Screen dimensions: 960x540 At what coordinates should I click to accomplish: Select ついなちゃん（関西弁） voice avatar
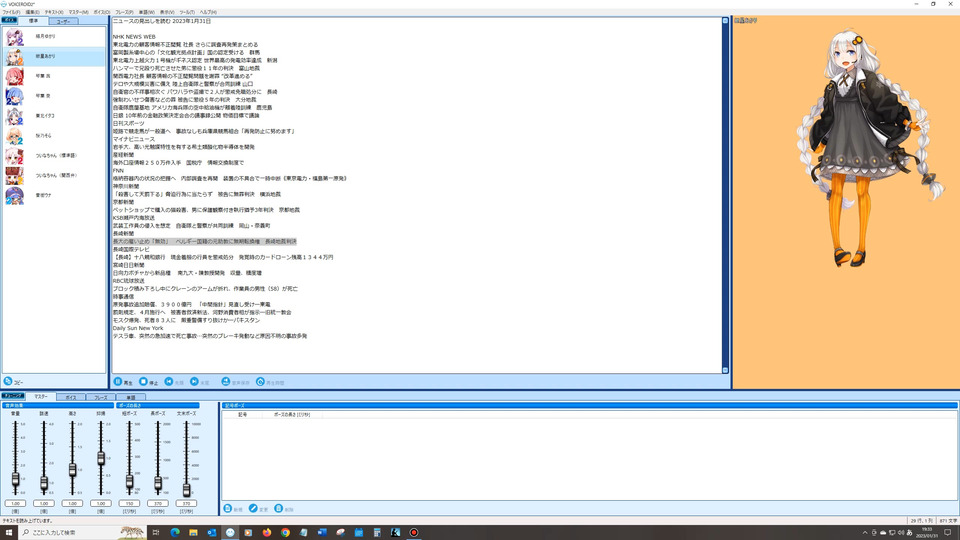click(15, 176)
